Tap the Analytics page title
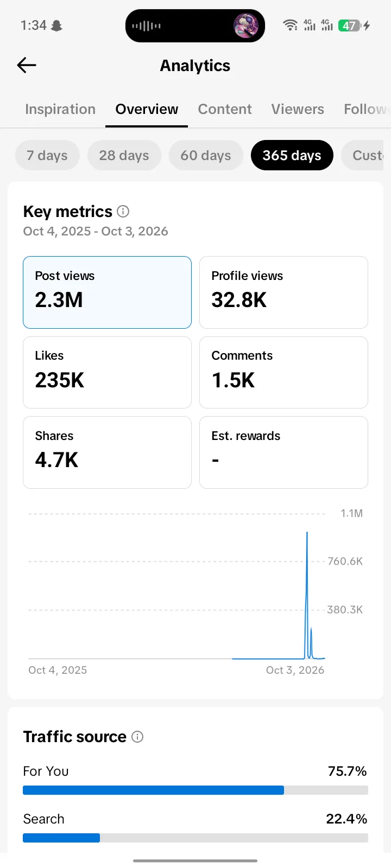The height and width of the screenshot is (868, 391). (x=195, y=66)
